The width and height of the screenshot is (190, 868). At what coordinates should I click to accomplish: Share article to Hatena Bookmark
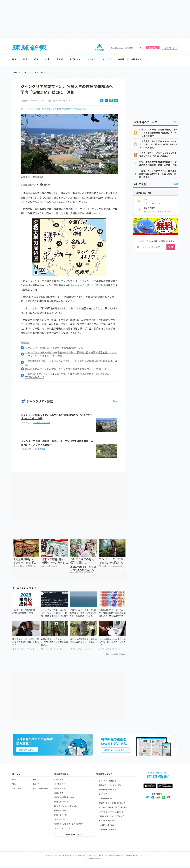coord(116,100)
